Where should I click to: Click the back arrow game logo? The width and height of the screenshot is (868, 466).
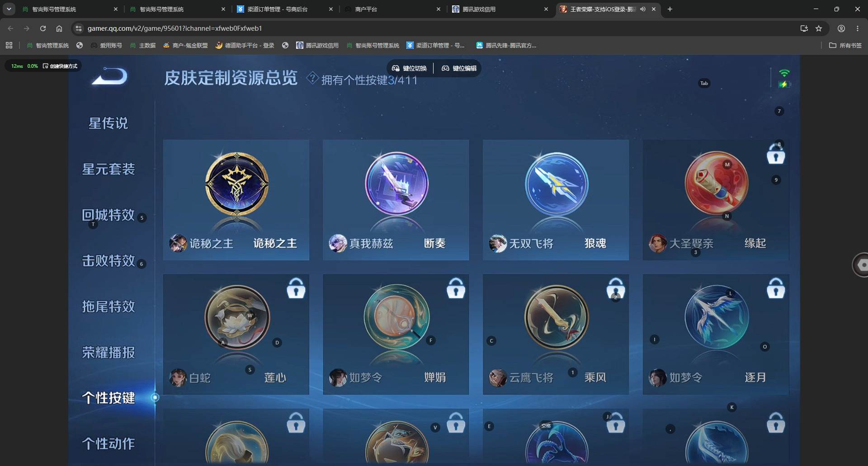(x=109, y=76)
